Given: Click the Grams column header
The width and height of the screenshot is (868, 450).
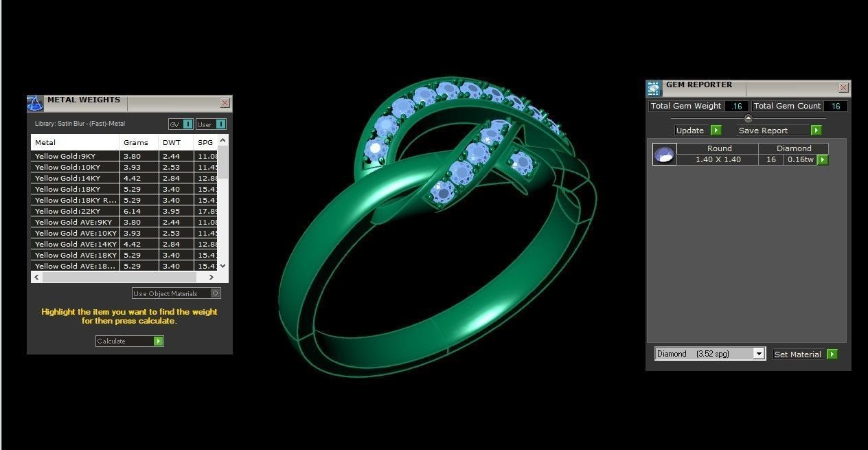Looking at the screenshot, I should 139,142.
